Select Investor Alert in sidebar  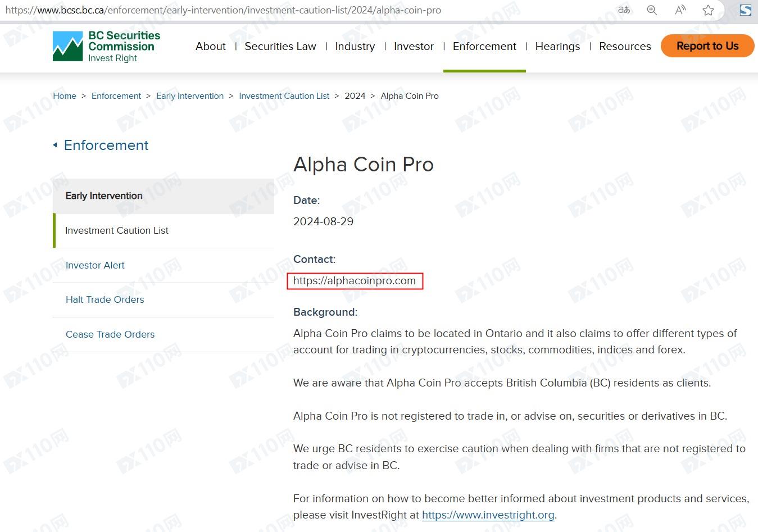pyautogui.click(x=95, y=265)
